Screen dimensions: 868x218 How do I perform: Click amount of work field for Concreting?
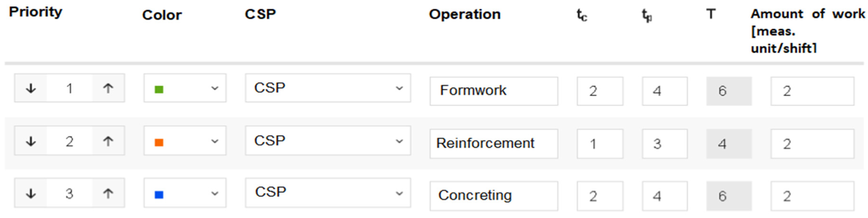point(812,196)
